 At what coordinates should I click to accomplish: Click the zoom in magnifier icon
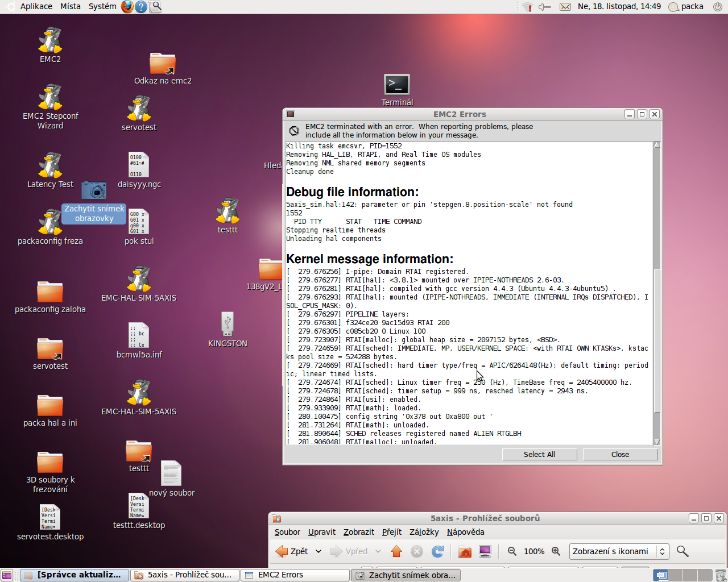[556, 551]
